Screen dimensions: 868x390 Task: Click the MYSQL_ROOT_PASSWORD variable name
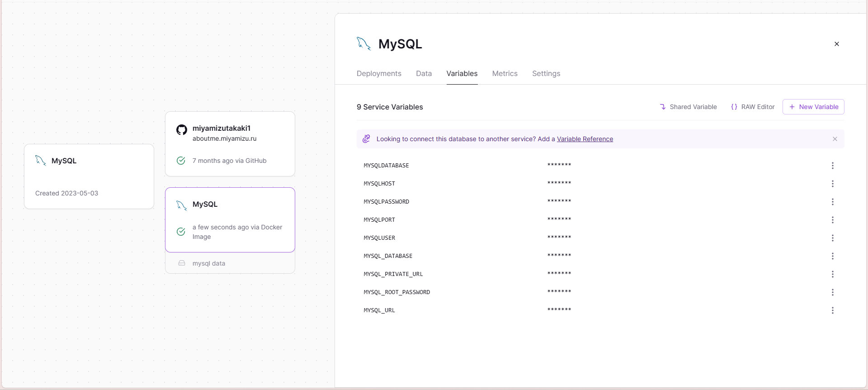(x=397, y=292)
